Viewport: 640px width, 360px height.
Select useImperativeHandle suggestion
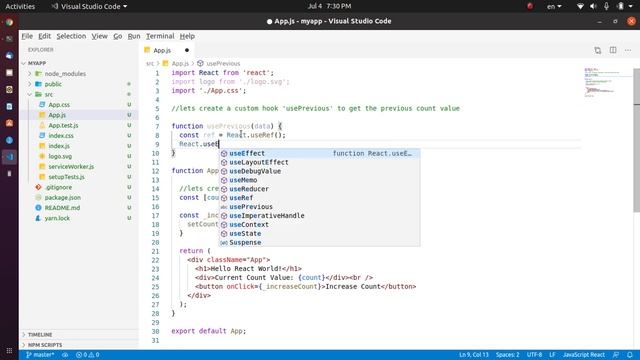320,216
